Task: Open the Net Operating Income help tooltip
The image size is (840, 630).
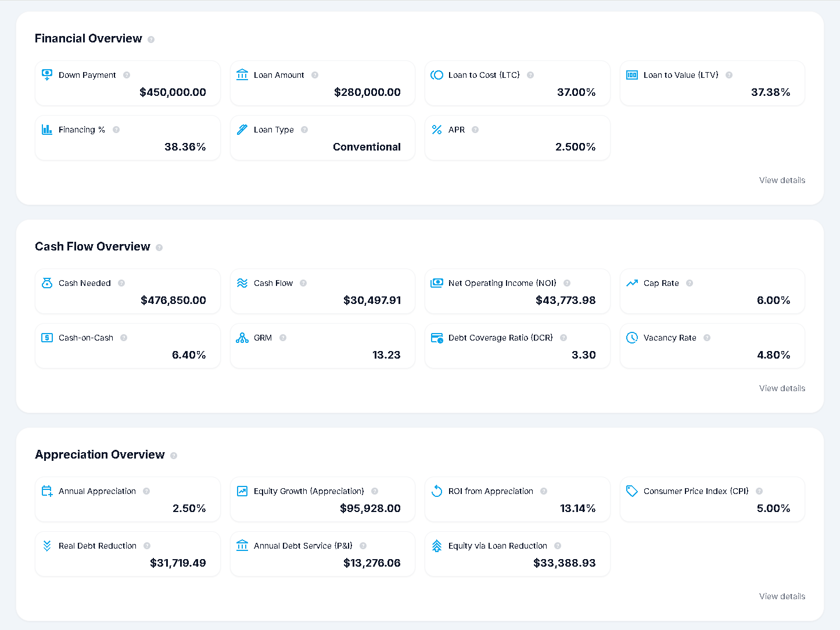Action: point(566,283)
